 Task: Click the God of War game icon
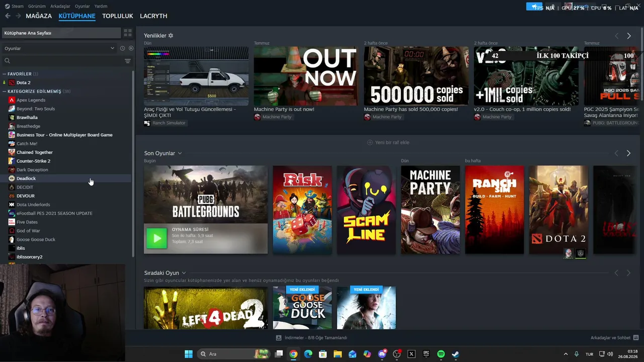tap(12, 231)
